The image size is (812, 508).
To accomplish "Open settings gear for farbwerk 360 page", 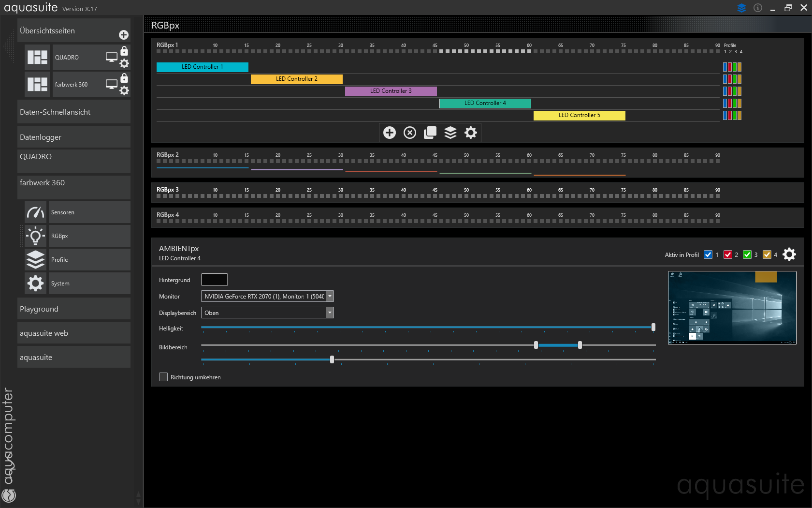I will (124, 90).
